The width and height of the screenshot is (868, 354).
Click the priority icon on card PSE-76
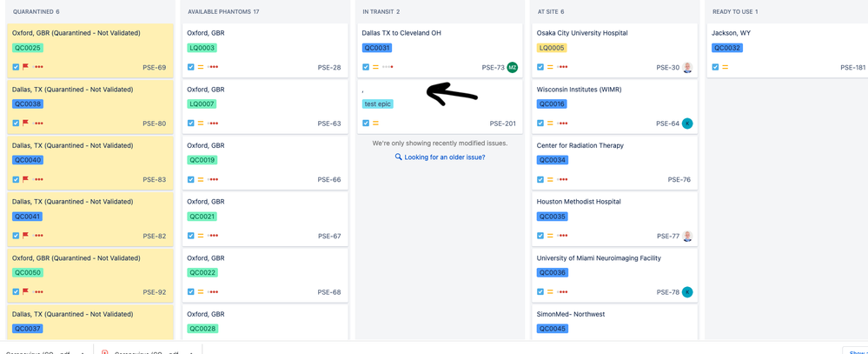click(550, 179)
